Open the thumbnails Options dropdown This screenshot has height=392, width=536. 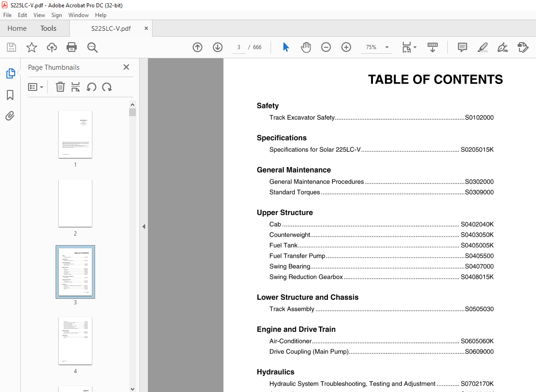[x=35, y=87]
